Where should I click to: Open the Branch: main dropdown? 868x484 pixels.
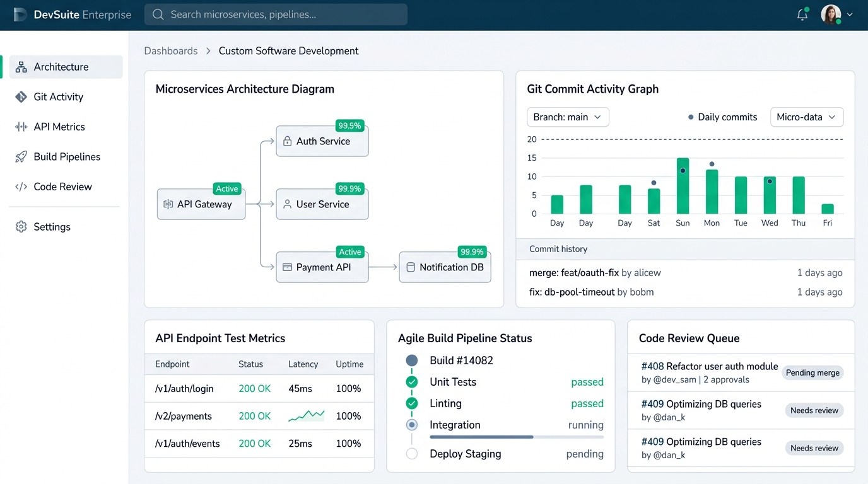[x=568, y=117]
